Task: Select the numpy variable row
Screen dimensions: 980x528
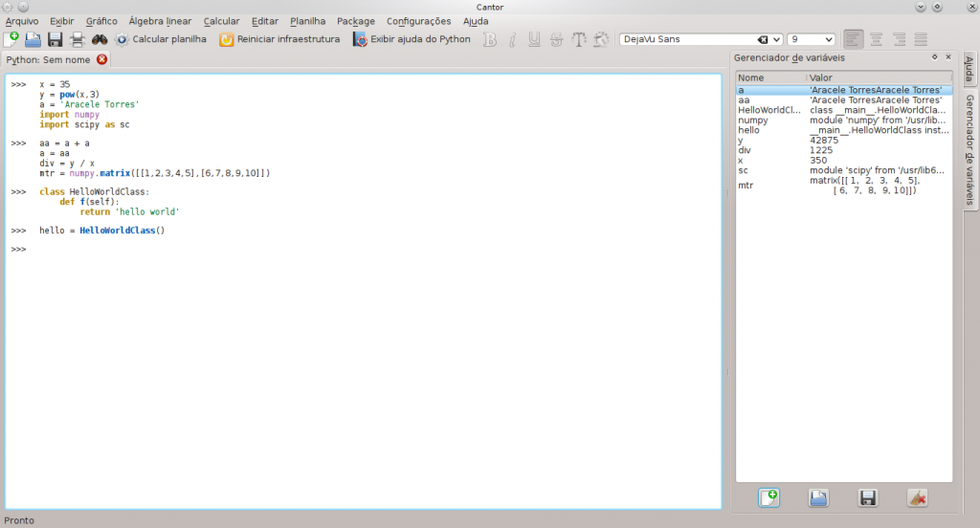Action: pos(844,120)
